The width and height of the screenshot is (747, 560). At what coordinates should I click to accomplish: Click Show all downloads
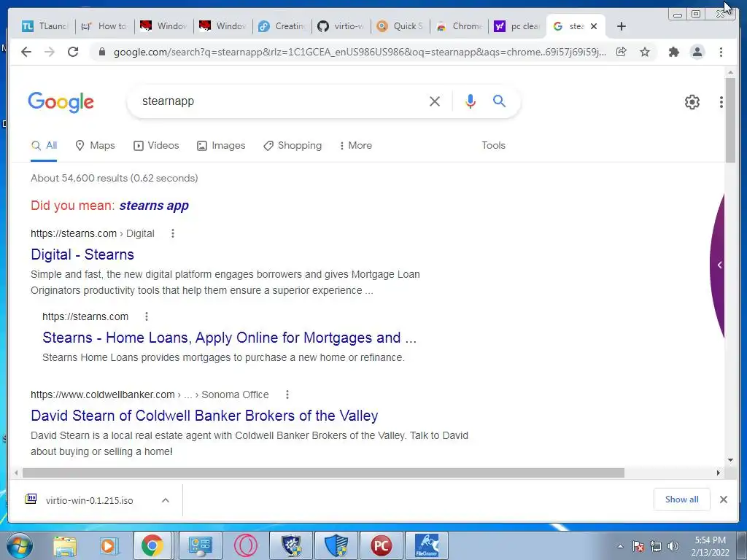681,499
